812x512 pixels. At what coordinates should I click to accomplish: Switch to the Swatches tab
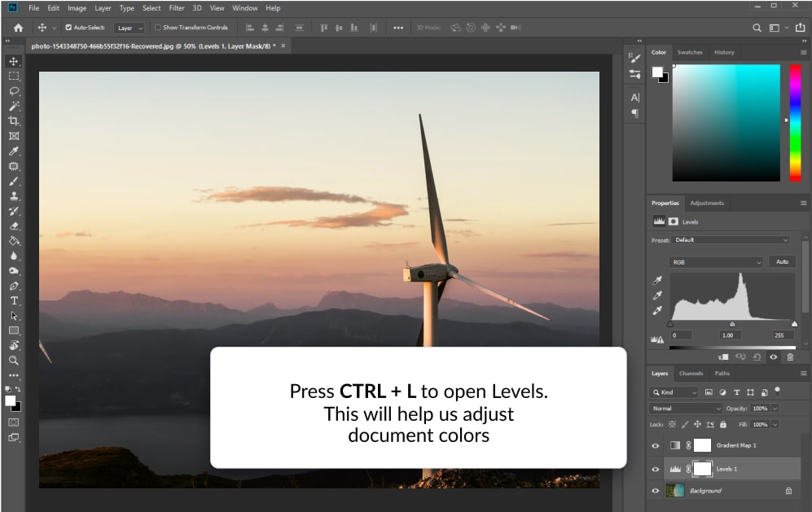[690, 52]
